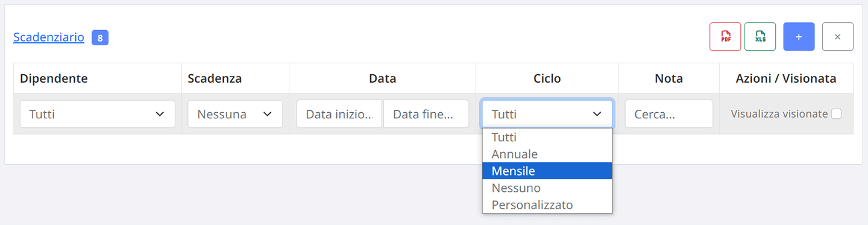Focus the Nota search field
Viewport: 868px width, 225px height.
[x=669, y=114]
